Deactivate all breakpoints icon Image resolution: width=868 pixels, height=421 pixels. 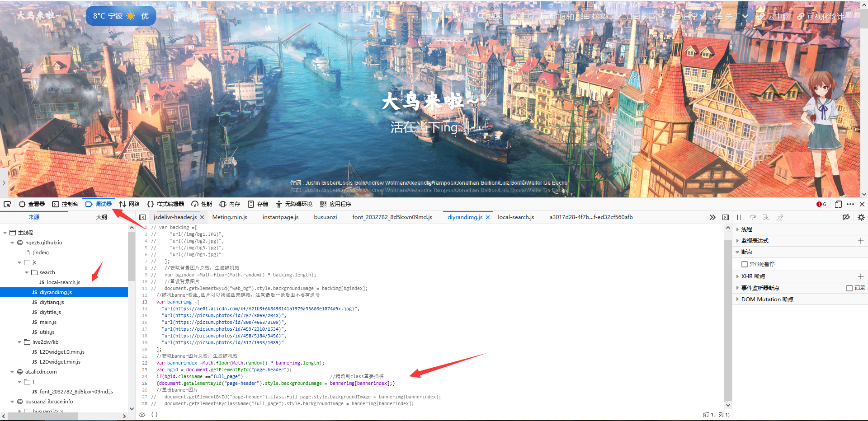846,217
